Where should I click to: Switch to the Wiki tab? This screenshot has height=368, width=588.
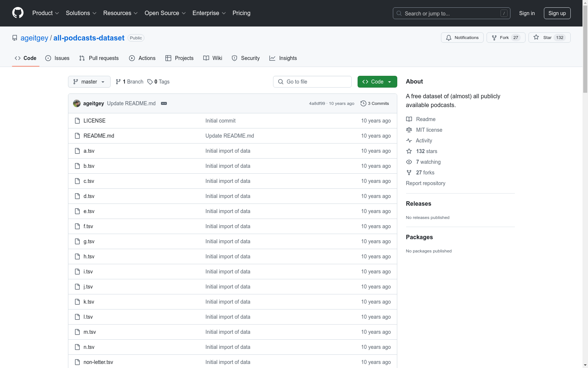pos(213,58)
